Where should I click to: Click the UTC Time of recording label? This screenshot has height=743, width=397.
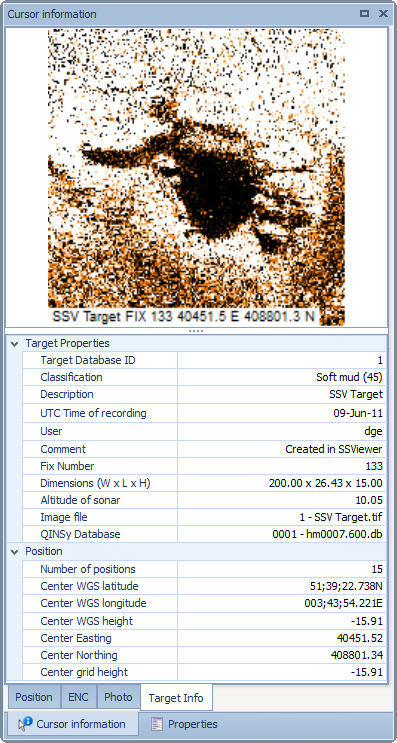click(93, 413)
